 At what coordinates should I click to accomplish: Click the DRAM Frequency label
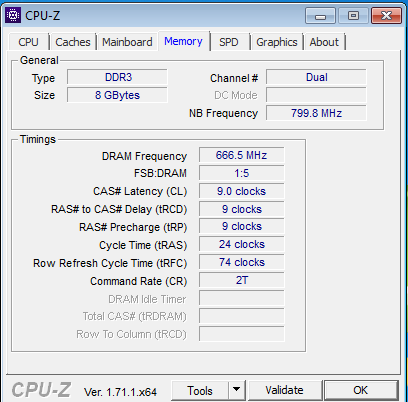point(144,156)
